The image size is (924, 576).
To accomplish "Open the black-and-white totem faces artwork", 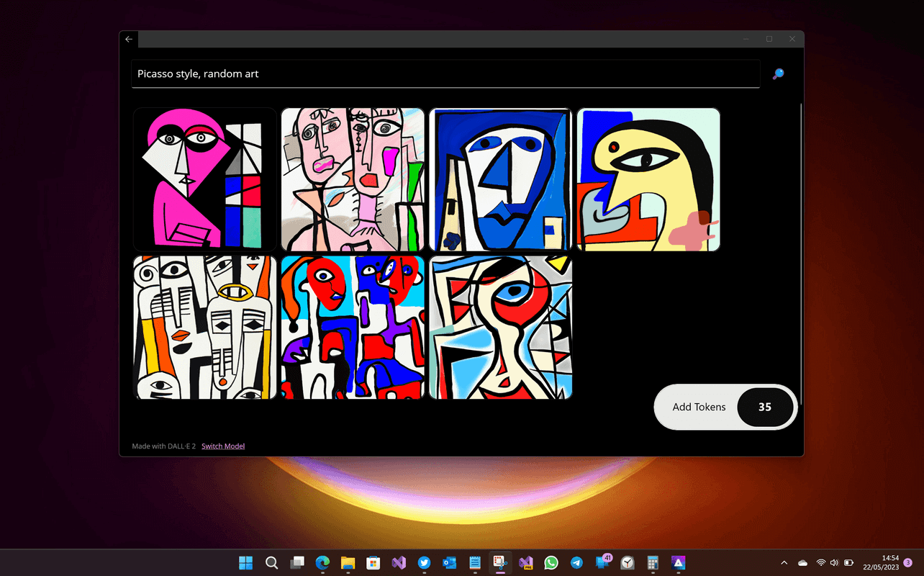I will pos(205,327).
